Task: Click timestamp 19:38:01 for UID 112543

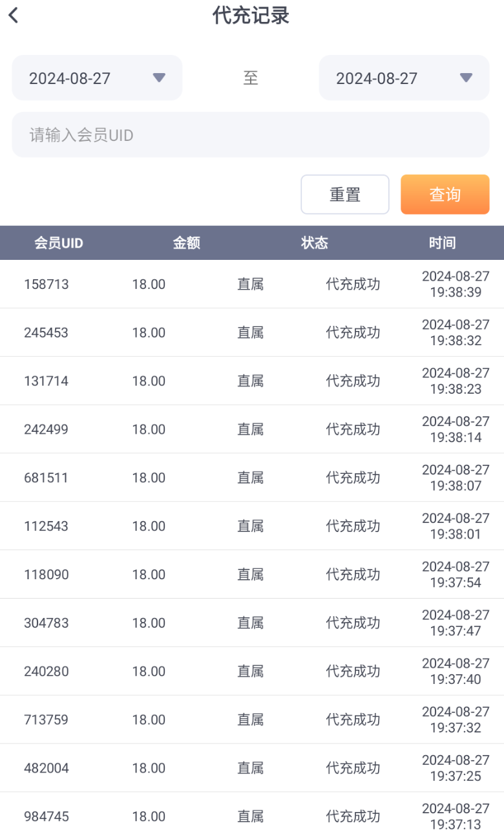Action: click(x=456, y=534)
